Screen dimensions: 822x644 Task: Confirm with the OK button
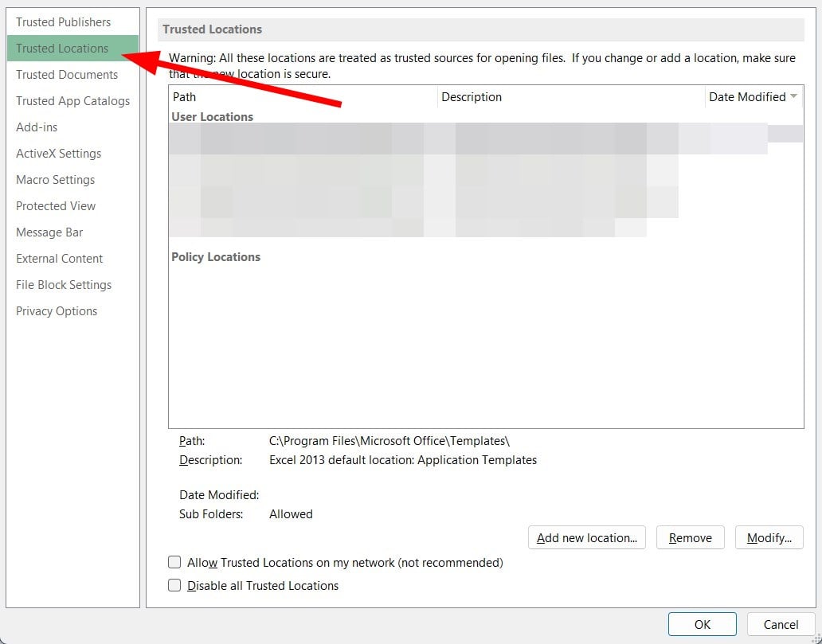coord(702,624)
